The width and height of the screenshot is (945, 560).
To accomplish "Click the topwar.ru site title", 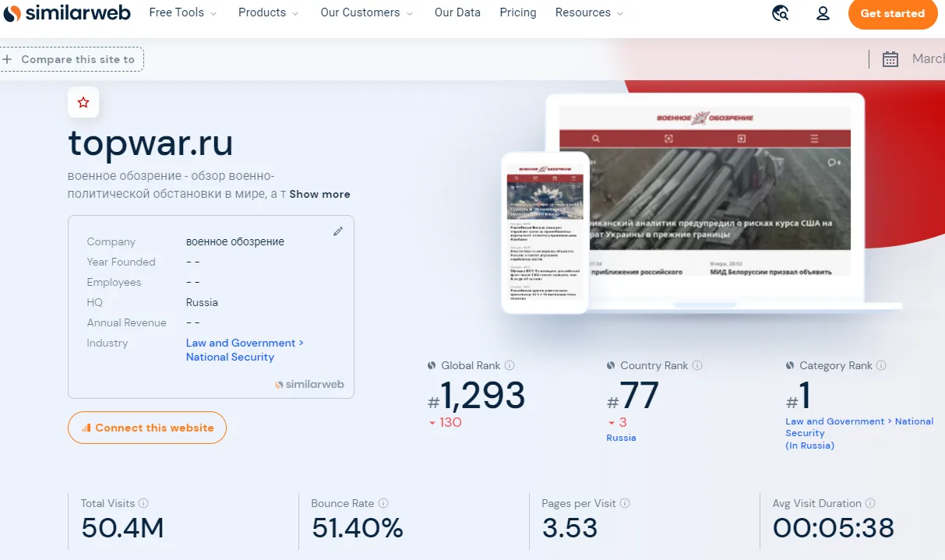I will [150, 143].
